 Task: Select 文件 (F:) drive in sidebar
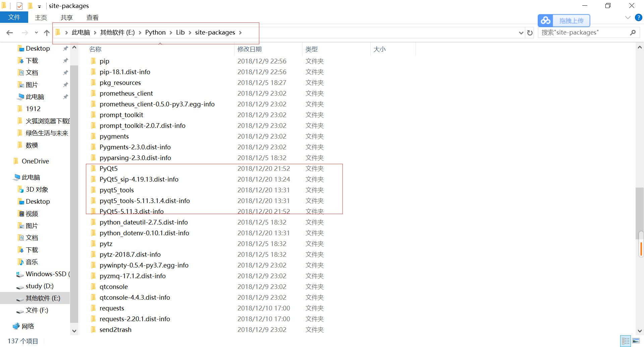[x=37, y=310]
